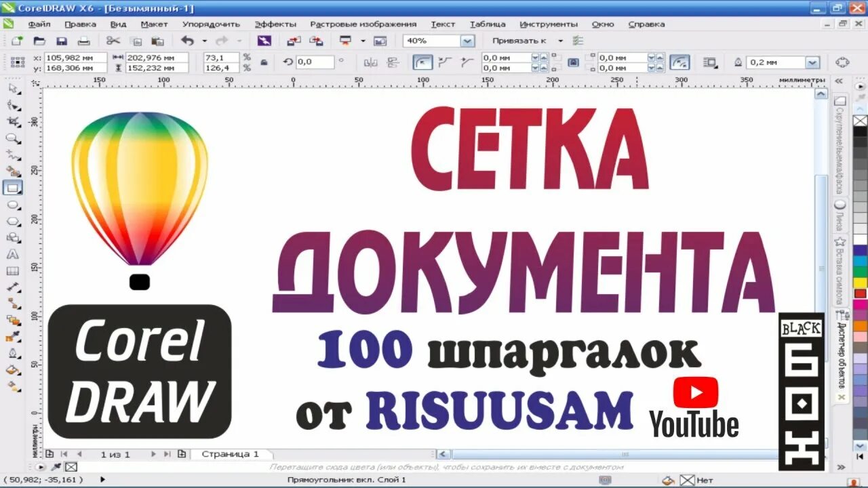Select the Shape edit tool
The height and width of the screenshot is (488, 868).
pyautogui.click(x=14, y=105)
